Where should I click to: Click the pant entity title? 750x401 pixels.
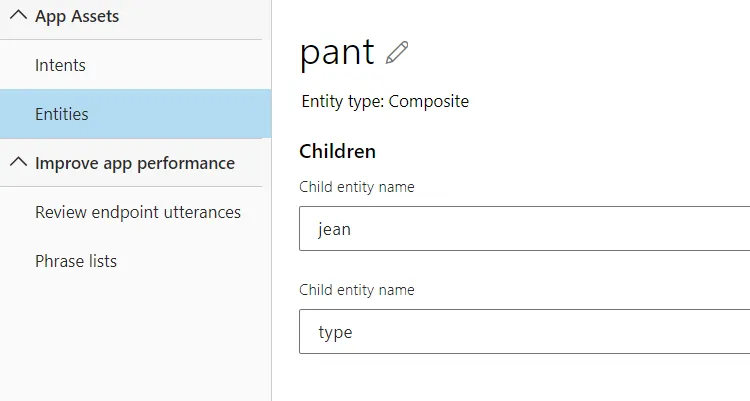click(x=337, y=52)
